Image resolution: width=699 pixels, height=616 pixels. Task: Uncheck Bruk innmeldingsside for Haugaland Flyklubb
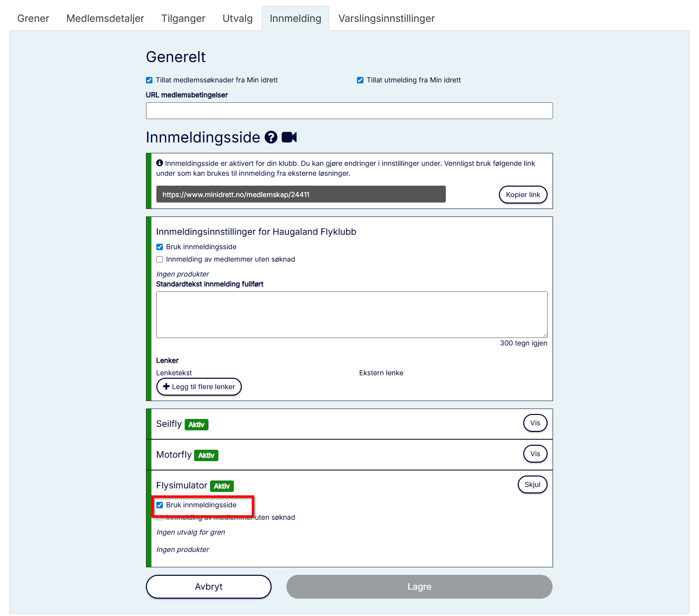[160, 247]
